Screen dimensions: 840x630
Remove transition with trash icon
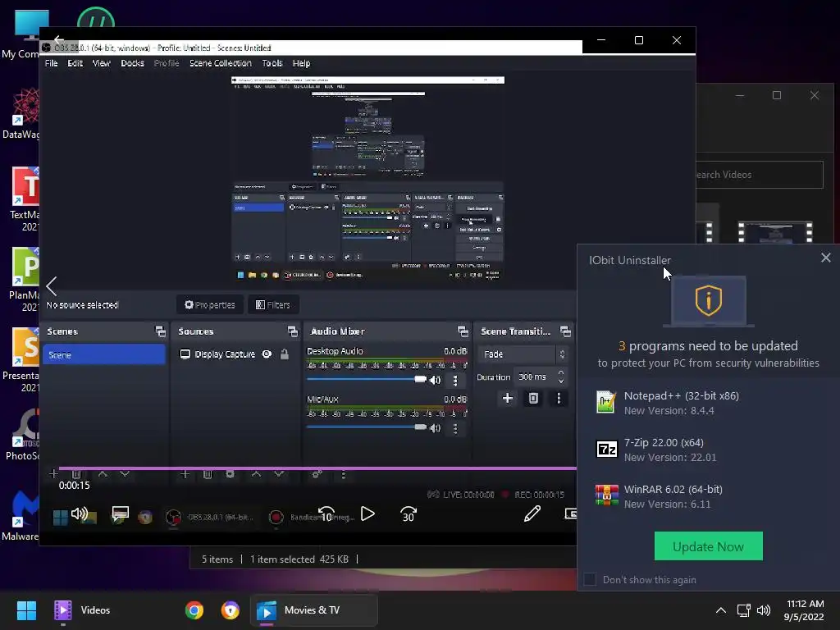pyautogui.click(x=533, y=398)
